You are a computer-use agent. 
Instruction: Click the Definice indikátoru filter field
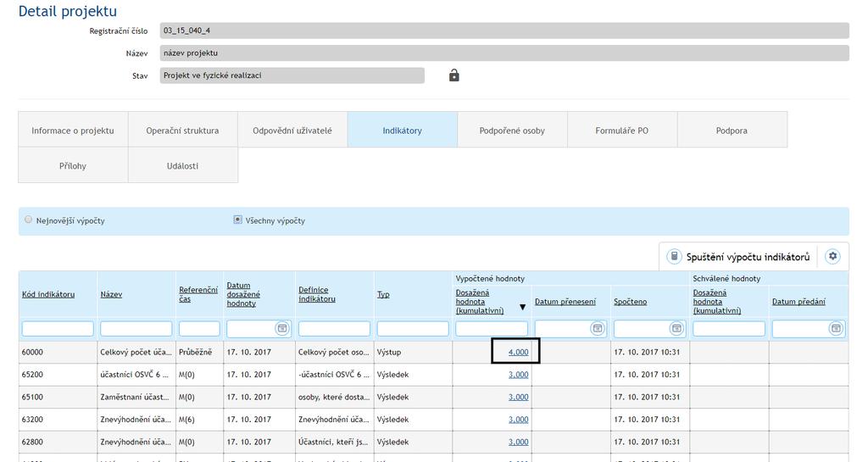click(x=334, y=329)
